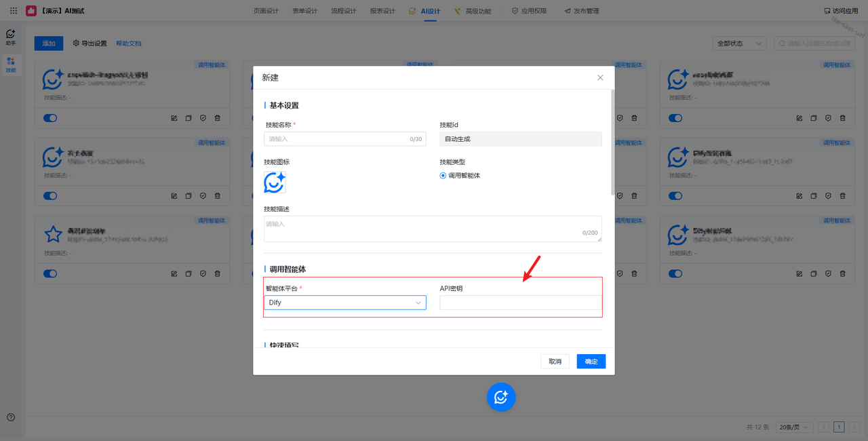Edit the skill card with star icon
This screenshot has height=441, width=868.
pos(174,274)
